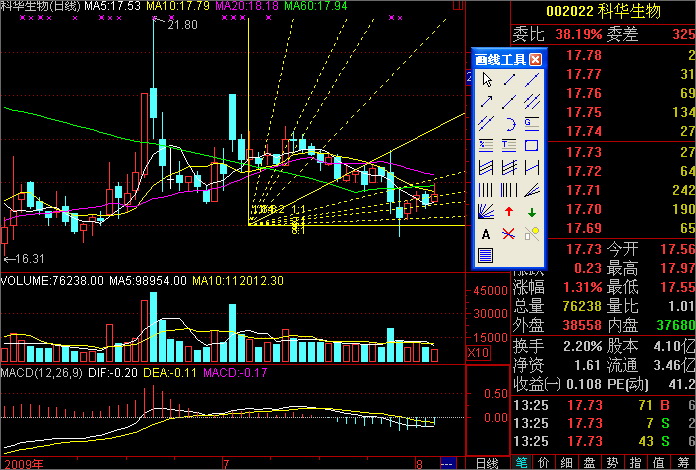Image resolution: width=696 pixels, height=470 pixels.
Task: Pick the text annotation 'A' tool
Action: (x=487, y=233)
